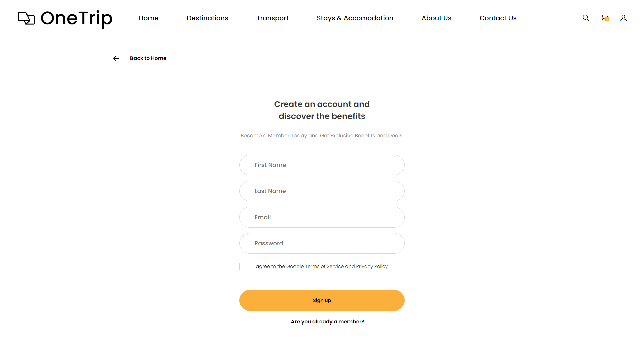This screenshot has width=644, height=362.
Task: Focus the Email input field
Action: point(322,217)
